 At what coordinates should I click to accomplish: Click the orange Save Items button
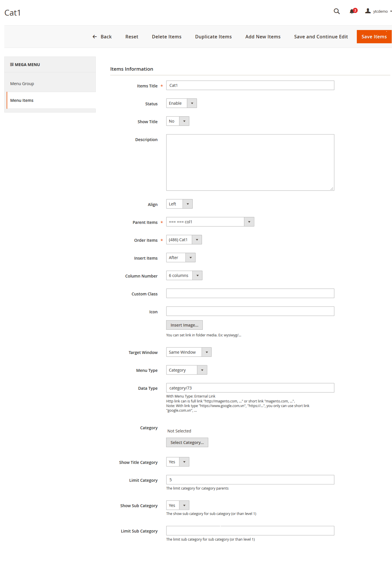[374, 37]
